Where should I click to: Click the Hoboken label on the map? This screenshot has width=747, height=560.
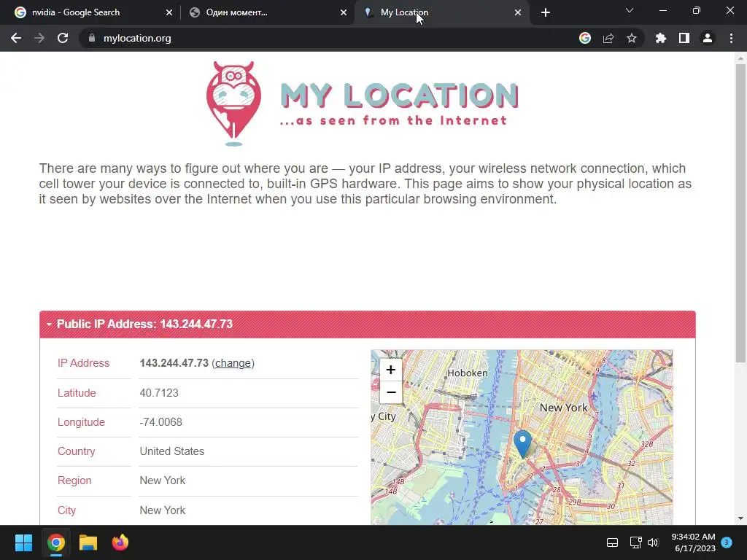[x=468, y=373]
